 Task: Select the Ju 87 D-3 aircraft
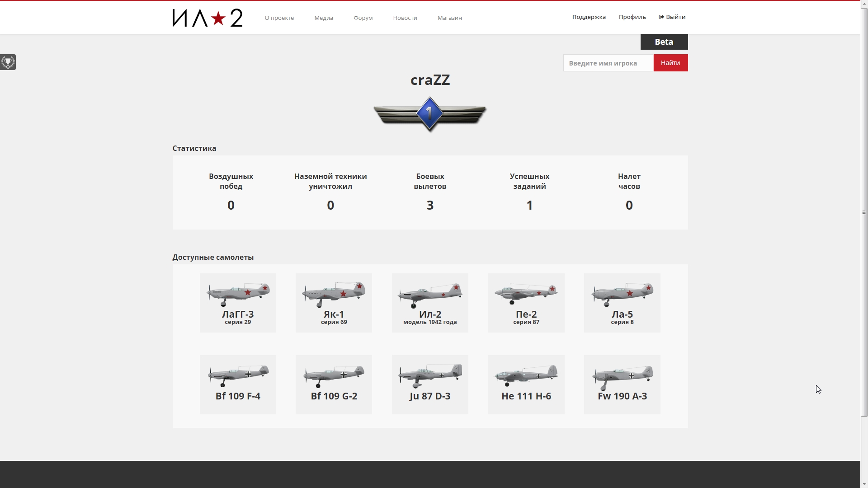coord(430,384)
